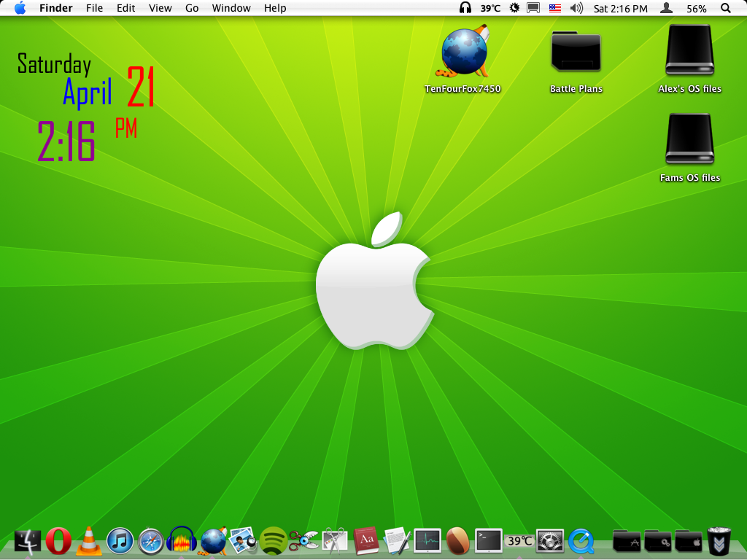Launch the Opera browser from the dock
Screen dimensions: 747x560
[x=58, y=542]
